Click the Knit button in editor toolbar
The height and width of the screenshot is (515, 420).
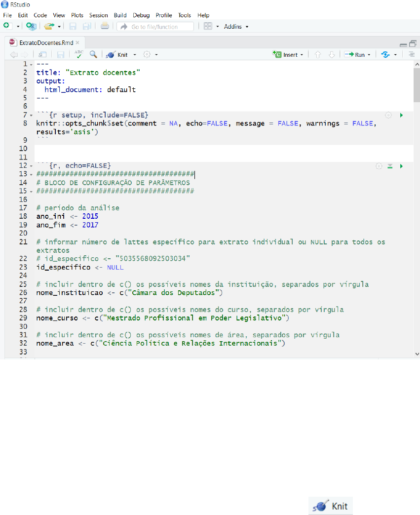click(117, 54)
